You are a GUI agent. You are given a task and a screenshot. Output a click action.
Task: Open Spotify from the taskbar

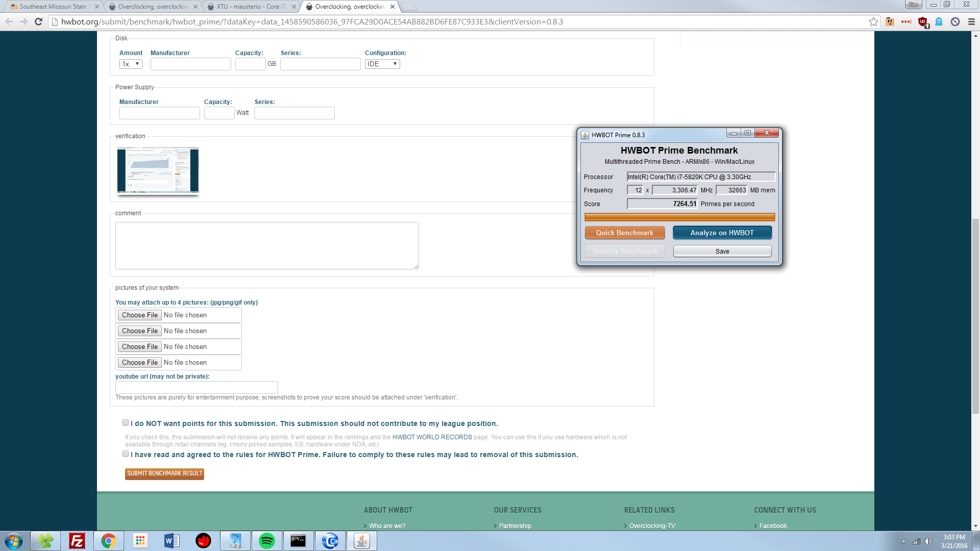pos(267,541)
